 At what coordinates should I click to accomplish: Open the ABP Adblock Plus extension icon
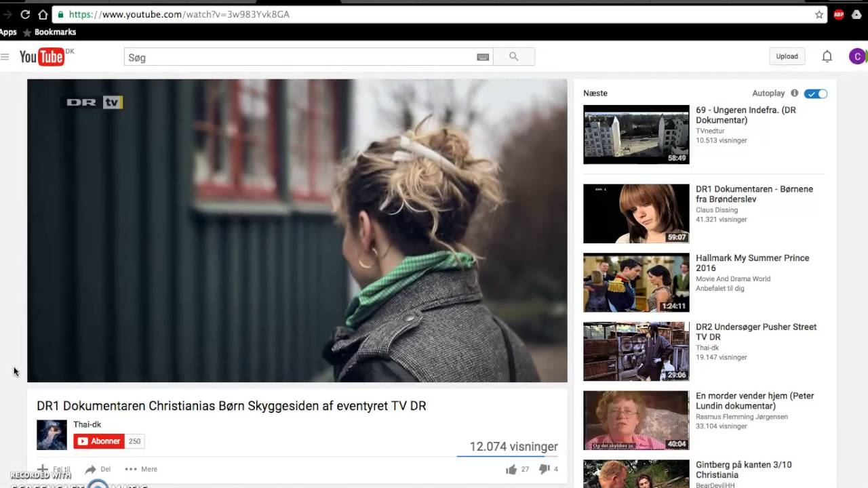pos(839,14)
